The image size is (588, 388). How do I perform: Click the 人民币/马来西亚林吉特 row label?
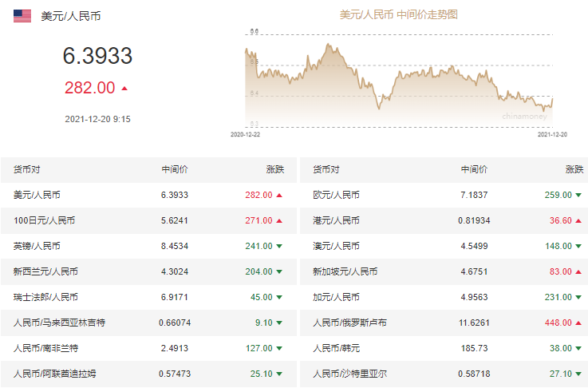[x=59, y=323]
